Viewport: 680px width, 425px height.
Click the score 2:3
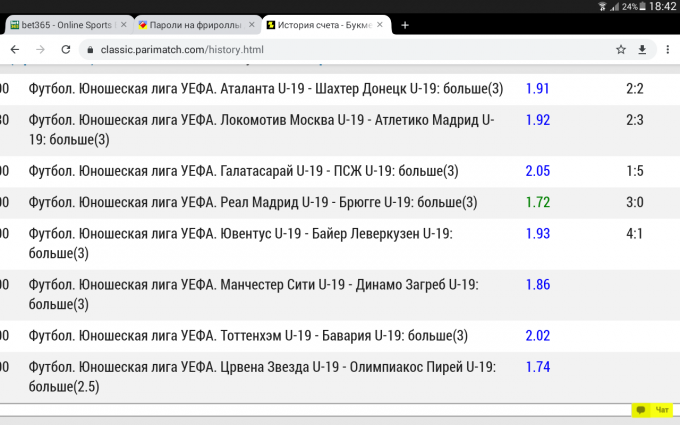point(634,120)
